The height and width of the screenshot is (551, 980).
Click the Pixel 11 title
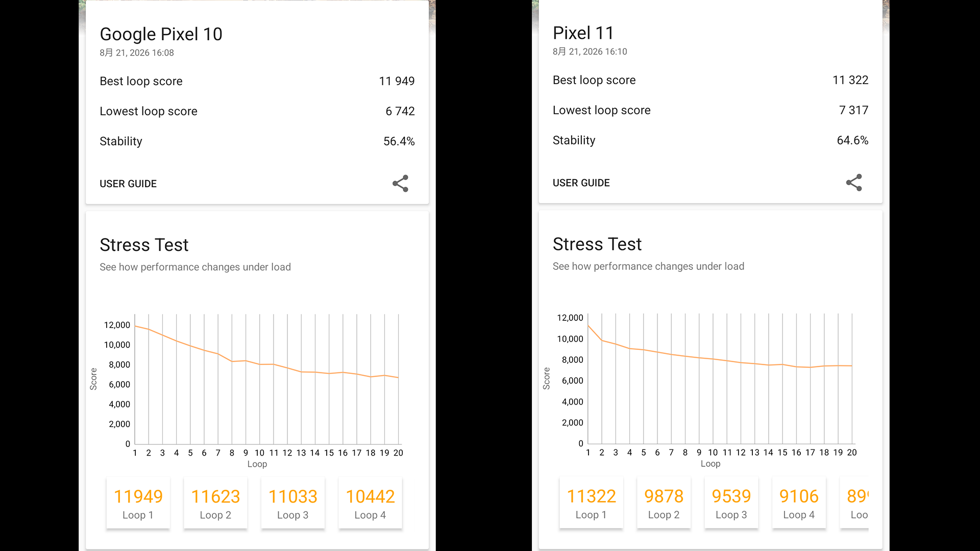point(583,33)
